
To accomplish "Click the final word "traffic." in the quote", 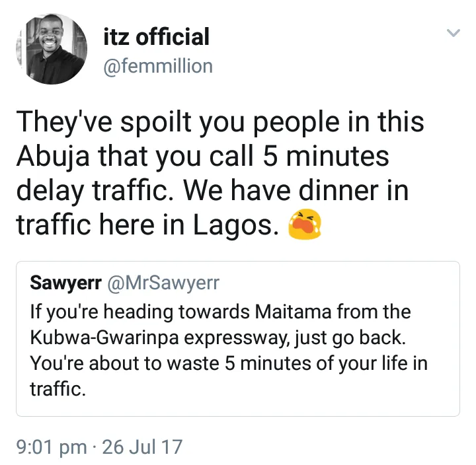I will pyautogui.click(x=58, y=388).
